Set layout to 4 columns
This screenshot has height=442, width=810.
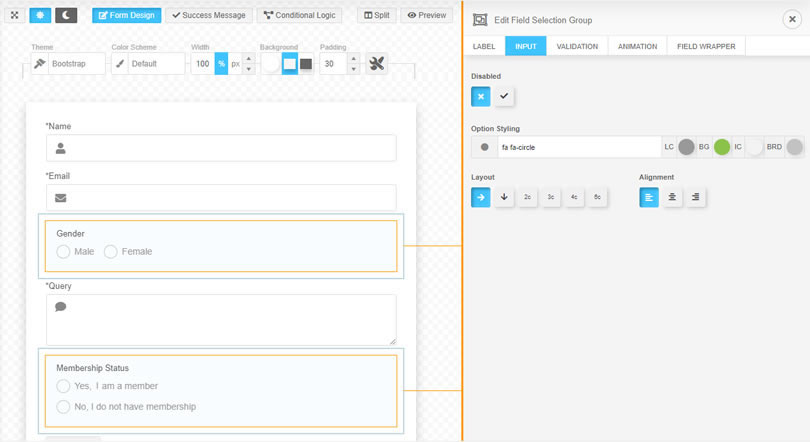pos(574,197)
